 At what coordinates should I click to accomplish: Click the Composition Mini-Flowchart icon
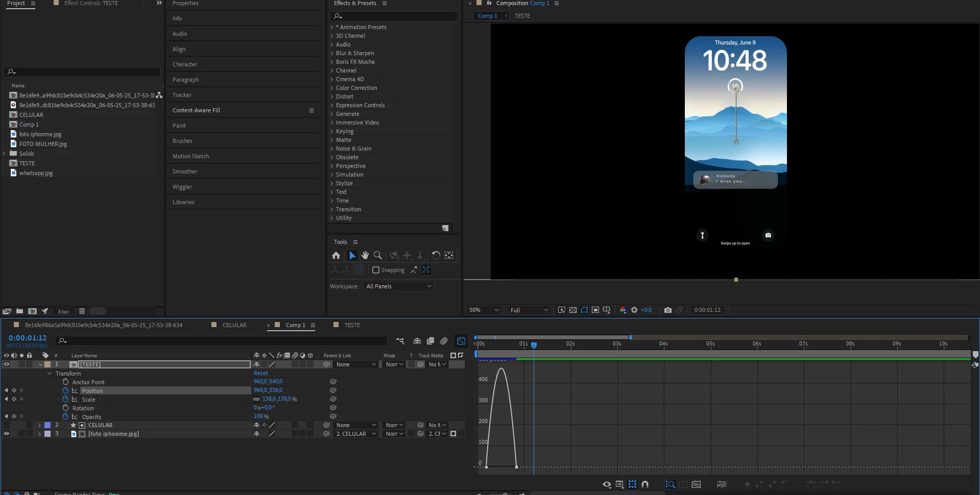pyautogui.click(x=400, y=341)
